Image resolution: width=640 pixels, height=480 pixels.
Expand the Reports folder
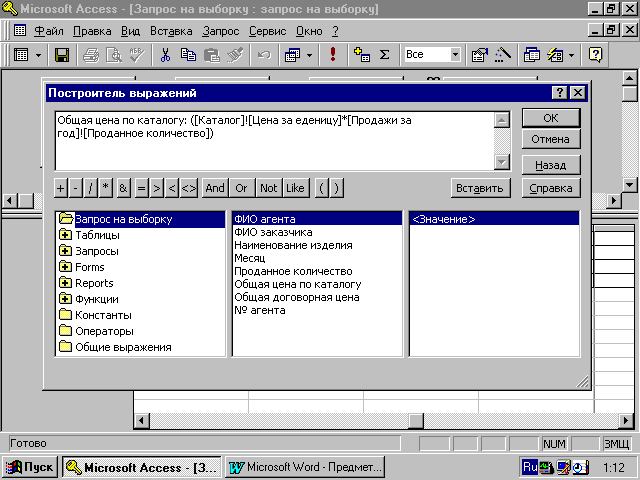65,282
